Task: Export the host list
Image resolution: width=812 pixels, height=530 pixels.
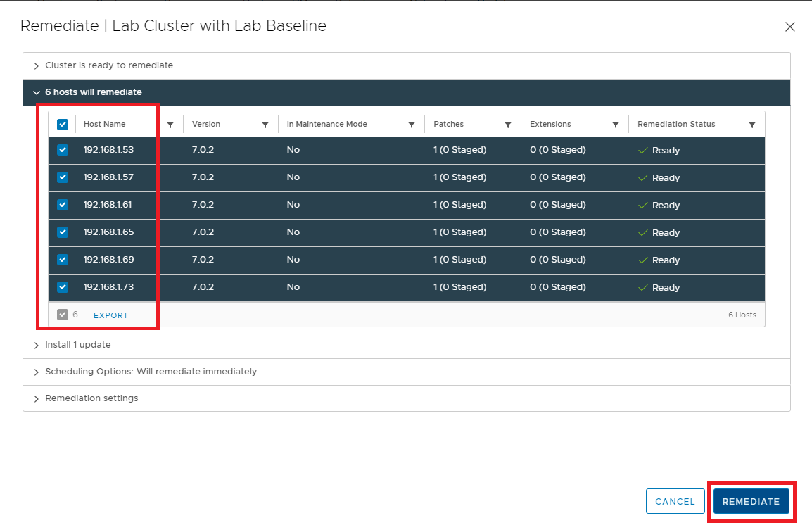Action: [x=110, y=315]
